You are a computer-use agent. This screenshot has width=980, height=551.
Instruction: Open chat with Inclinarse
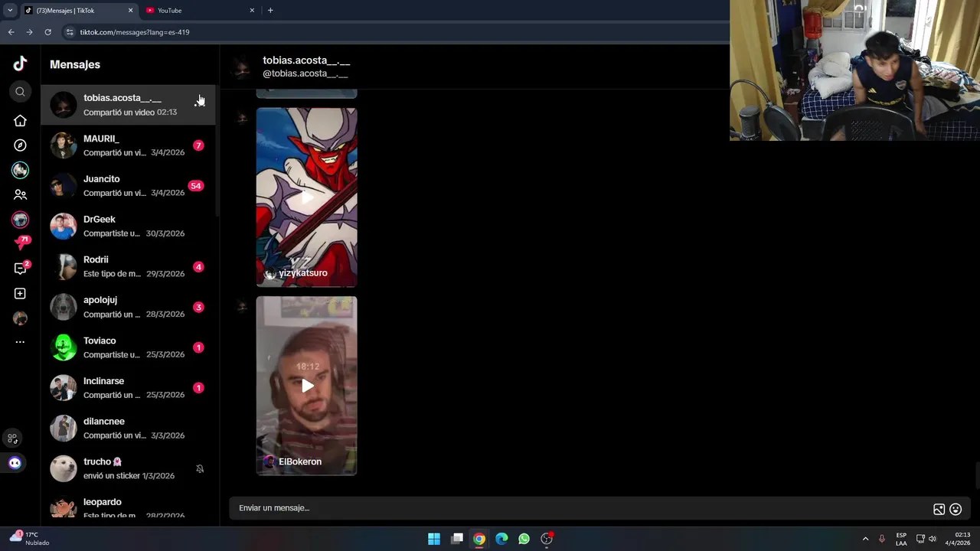point(128,388)
